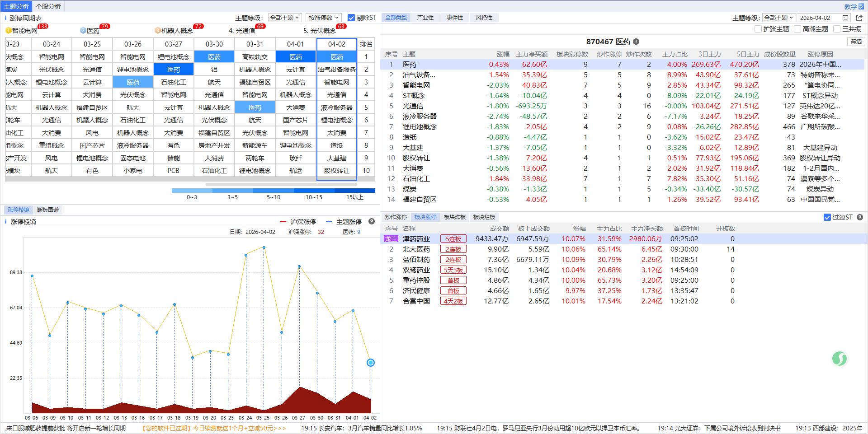This screenshot has width=868, height=434.
Task: Click info icon beside 870467 医药
Action: click(x=636, y=42)
